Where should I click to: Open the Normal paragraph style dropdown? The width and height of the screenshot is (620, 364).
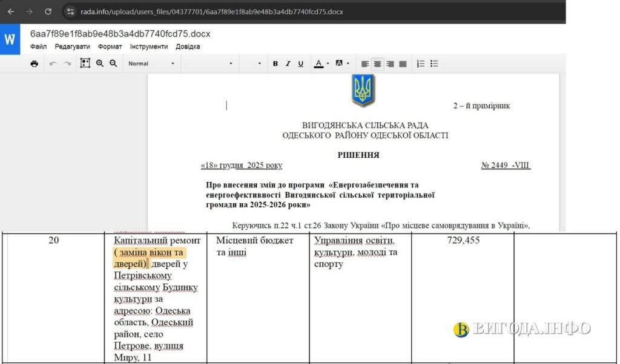[151, 63]
